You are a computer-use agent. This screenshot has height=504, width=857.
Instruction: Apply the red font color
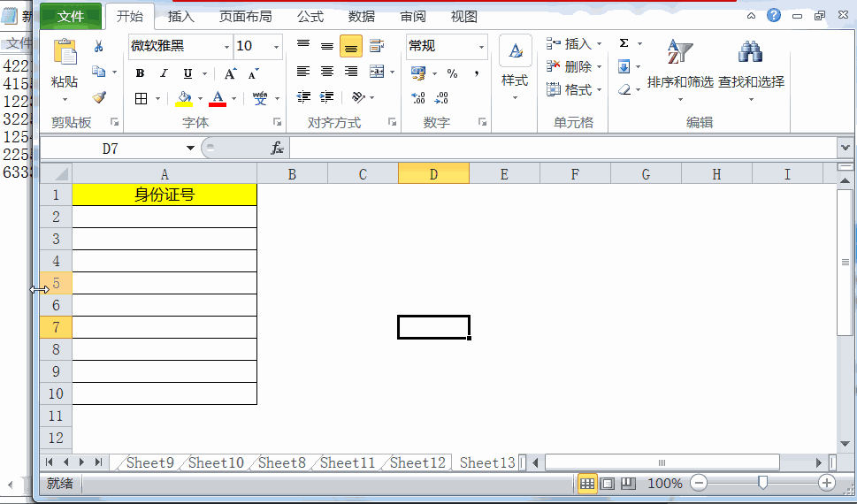(218, 98)
